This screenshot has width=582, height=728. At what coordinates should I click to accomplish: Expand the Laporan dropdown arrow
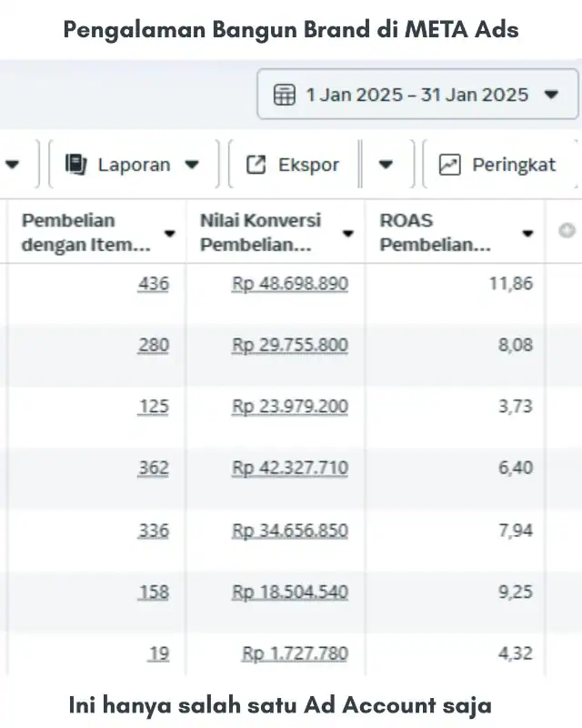[x=191, y=165]
